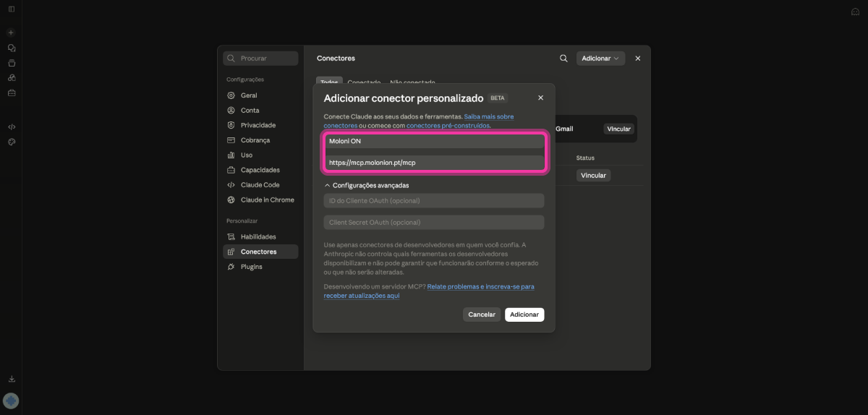Image resolution: width=868 pixels, height=415 pixels.
Task: Click the ID do Cliente OAuth field
Action: pyautogui.click(x=434, y=201)
